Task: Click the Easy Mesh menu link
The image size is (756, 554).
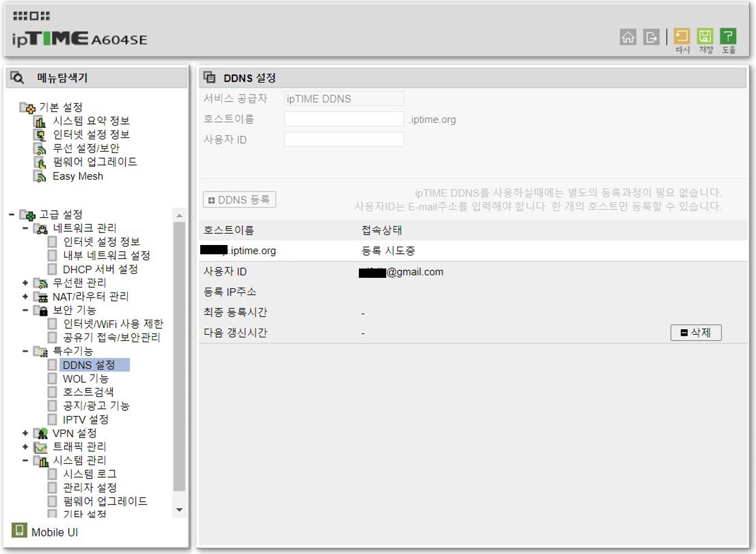Action: click(78, 176)
